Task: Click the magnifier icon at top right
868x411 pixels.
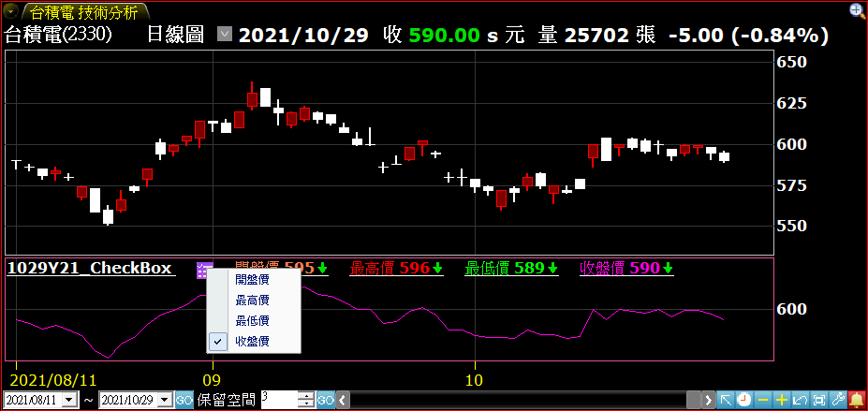Action: point(857,10)
